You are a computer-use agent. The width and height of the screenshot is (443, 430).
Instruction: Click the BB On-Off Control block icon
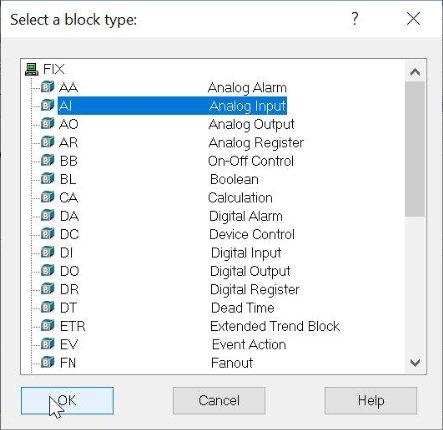click(47, 161)
